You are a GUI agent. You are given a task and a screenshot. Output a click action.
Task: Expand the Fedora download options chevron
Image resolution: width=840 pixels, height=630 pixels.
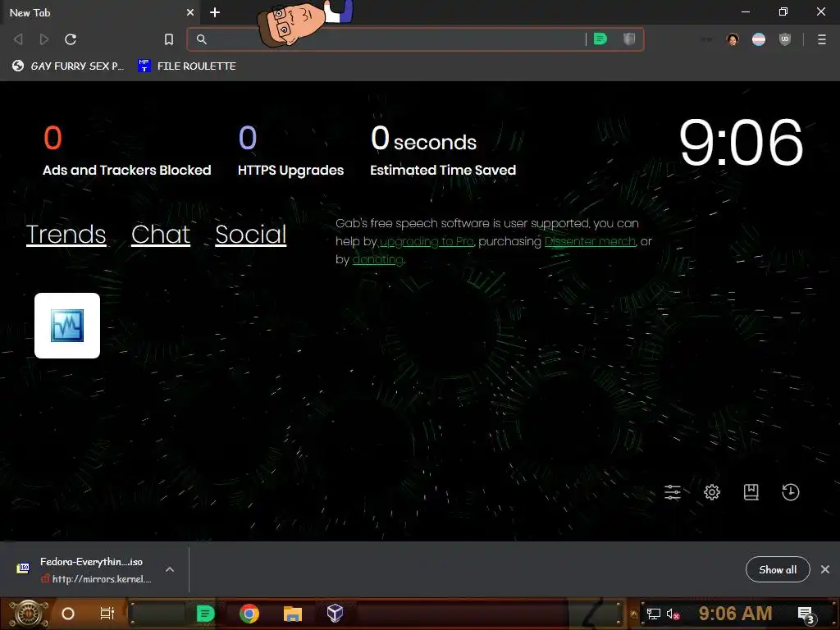170,569
